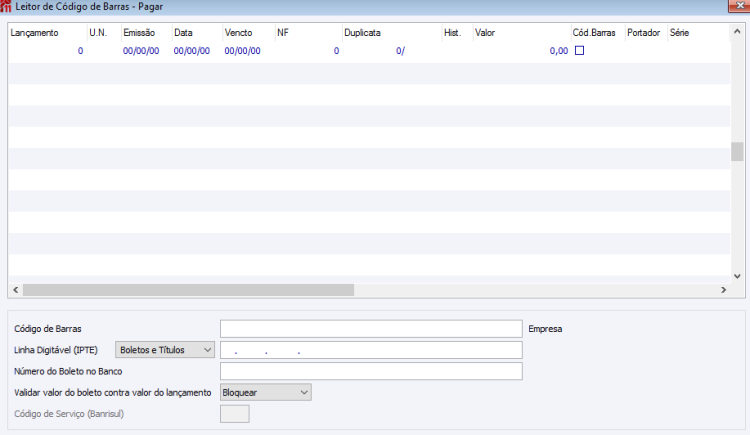Viewport: 750px width, 435px height.
Task: Tick the Cód.Barras checkbox in first row
Action: pos(579,51)
